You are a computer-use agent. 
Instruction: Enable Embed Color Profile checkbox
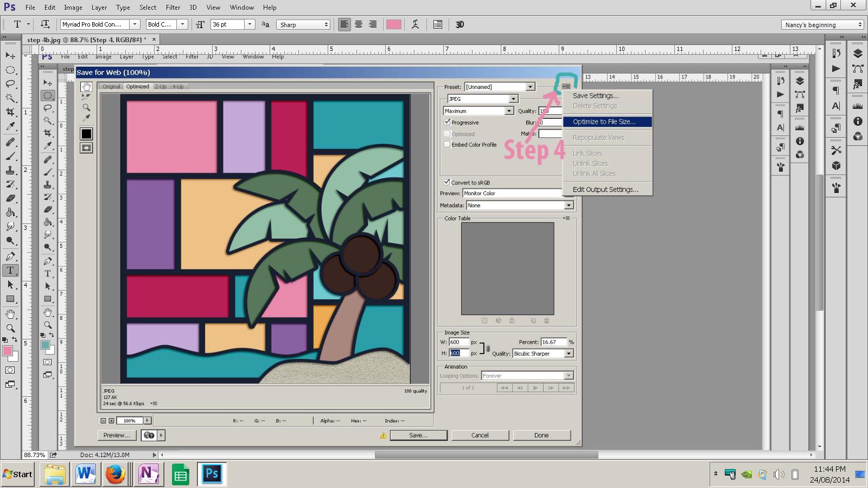coord(447,145)
